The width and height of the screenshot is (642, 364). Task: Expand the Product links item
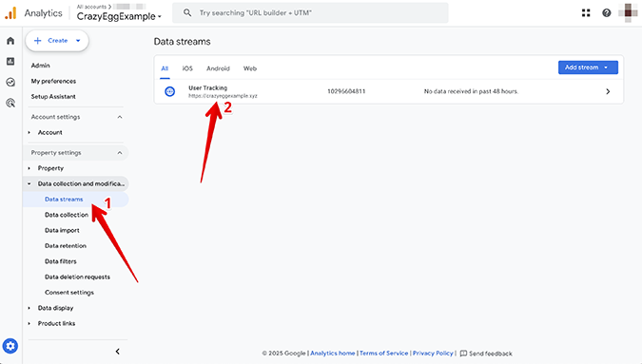click(29, 323)
